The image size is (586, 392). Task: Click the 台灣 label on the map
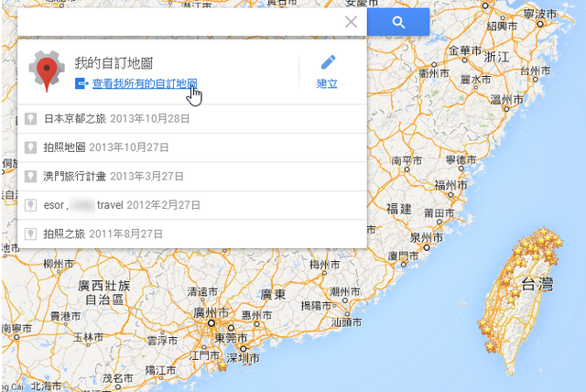tap(537, 286)
